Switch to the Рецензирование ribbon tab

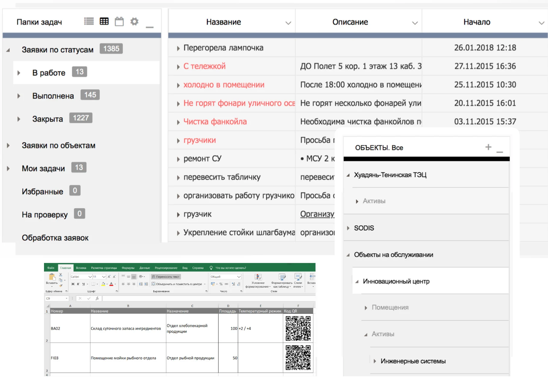pyautogui.click(x=166, y=268)
